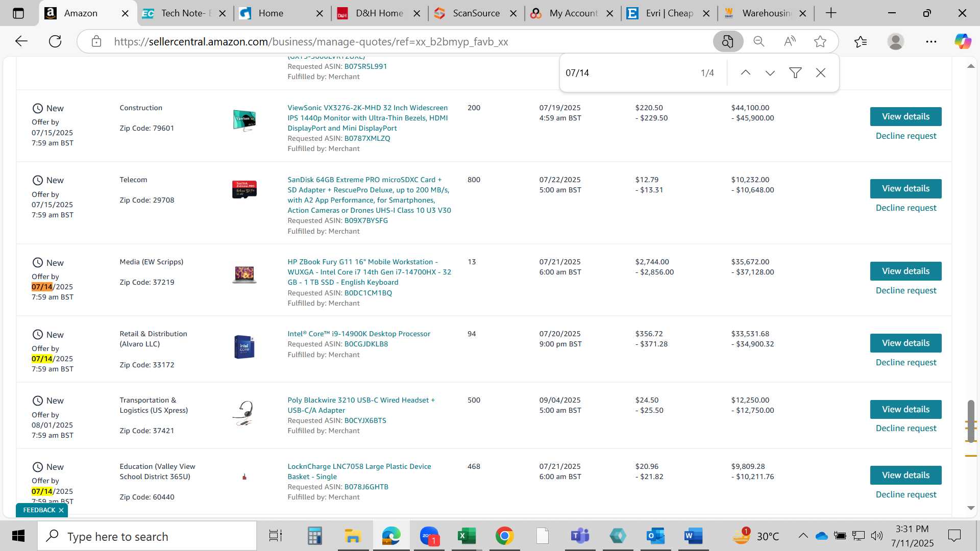980x551 pixels.
Task: Decline the HP ZBook Fury request
Action: (906, 290)
